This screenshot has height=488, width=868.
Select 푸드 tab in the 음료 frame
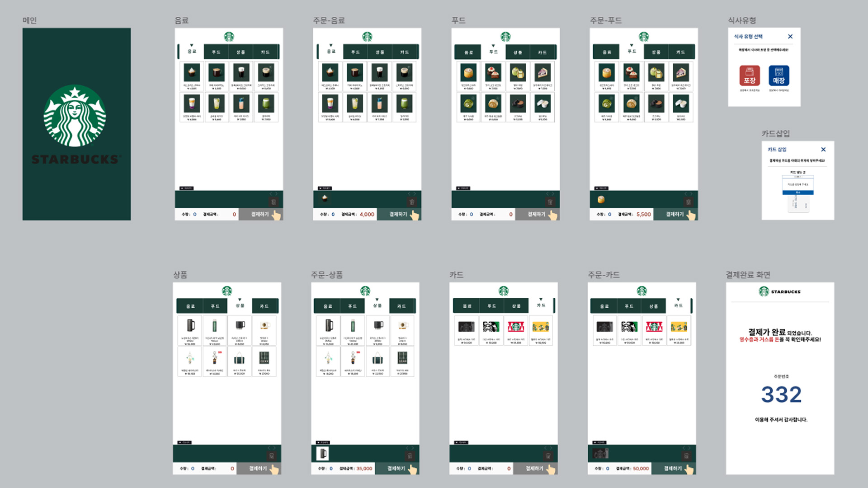point(216,52)
